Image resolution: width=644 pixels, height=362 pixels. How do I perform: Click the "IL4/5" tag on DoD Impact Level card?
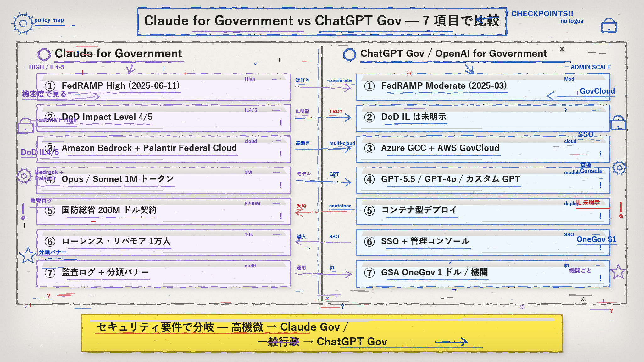pos(251,110)
